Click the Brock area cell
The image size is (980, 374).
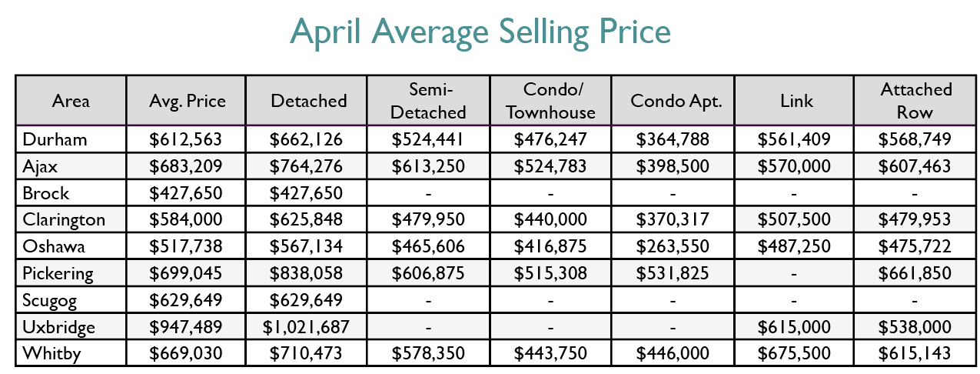click(x=45, y=192)
